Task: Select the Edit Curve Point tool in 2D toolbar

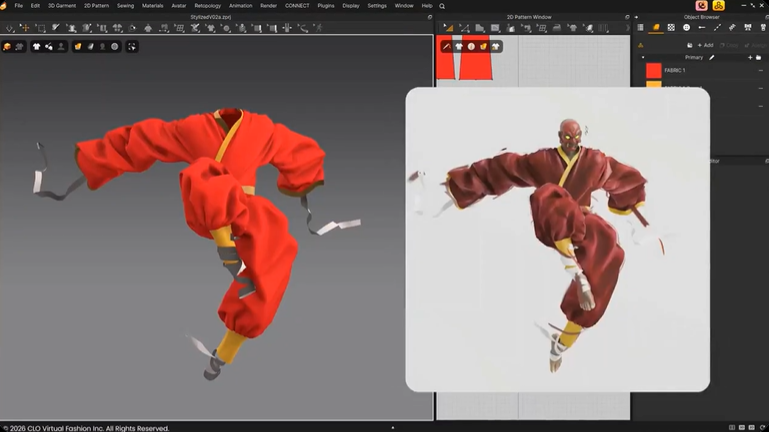Action: pos(464,28)
